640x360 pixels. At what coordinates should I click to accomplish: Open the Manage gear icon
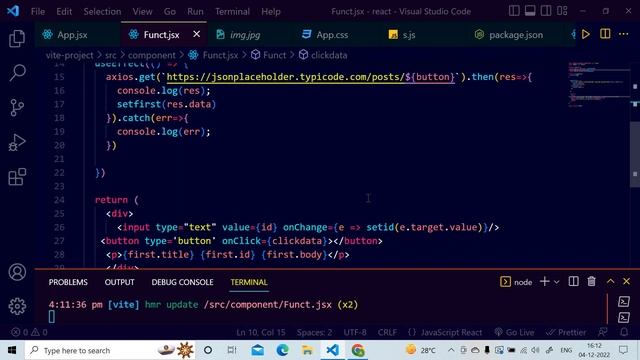coord(17,306)
